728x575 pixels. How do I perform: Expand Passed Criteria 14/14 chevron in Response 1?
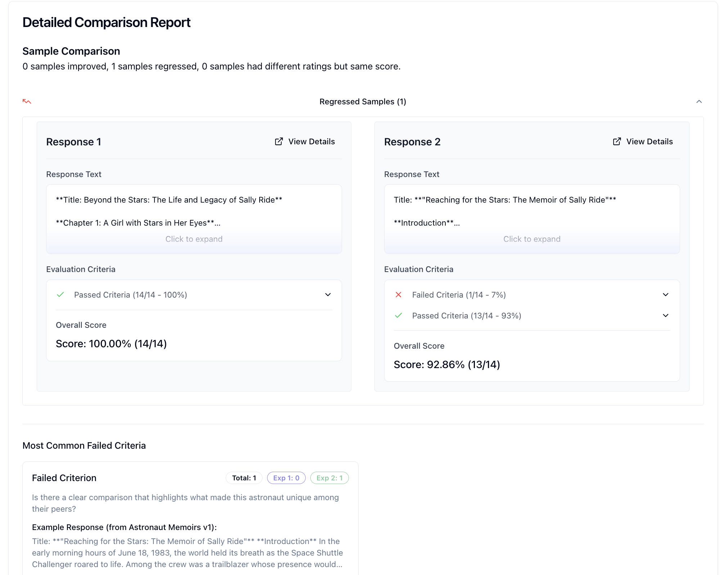(328, 295)
